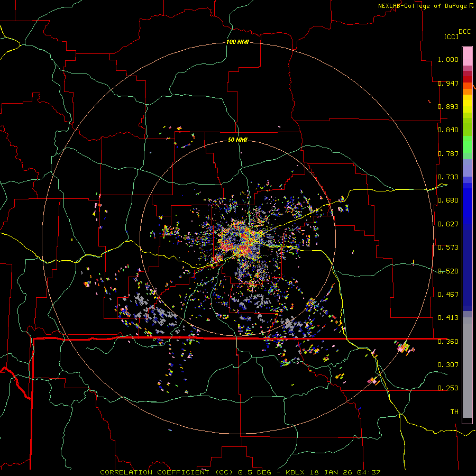Screen dimensions: 476x476
Task: Click the 0.627 color scale value
Action: pyautogui.click(x=448, y=224)
